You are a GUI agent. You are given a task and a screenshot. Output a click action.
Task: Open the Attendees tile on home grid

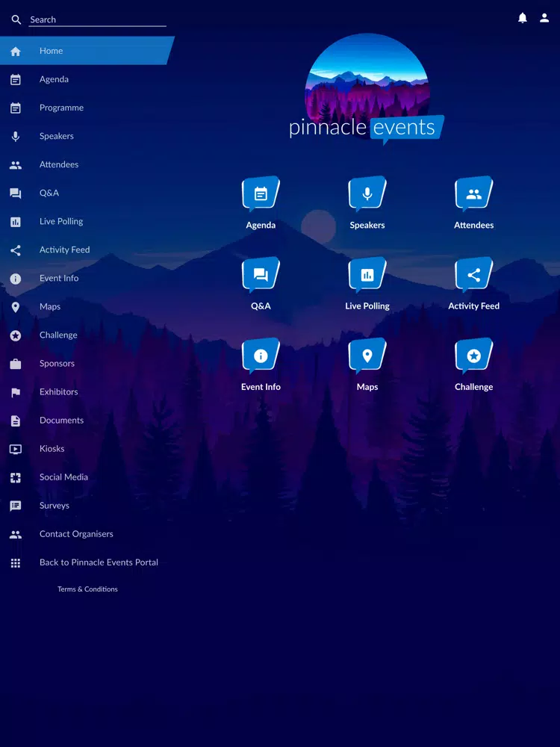474,203
